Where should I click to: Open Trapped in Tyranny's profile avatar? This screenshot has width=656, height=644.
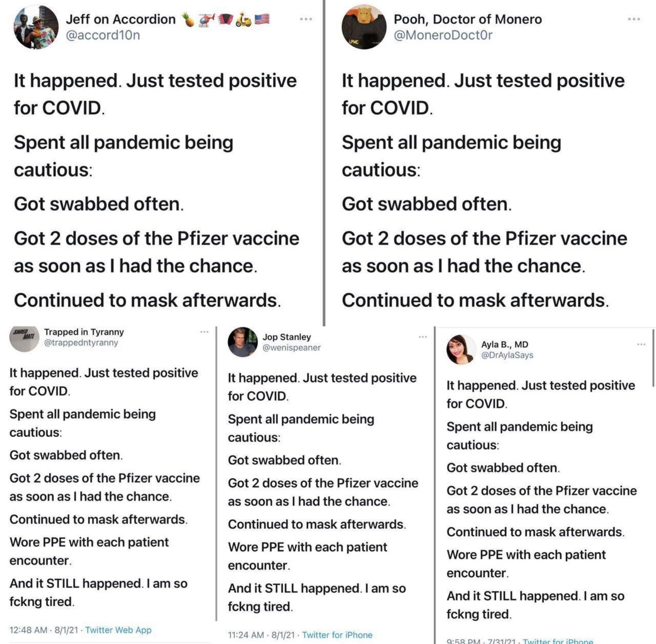(x=24, y=338)
